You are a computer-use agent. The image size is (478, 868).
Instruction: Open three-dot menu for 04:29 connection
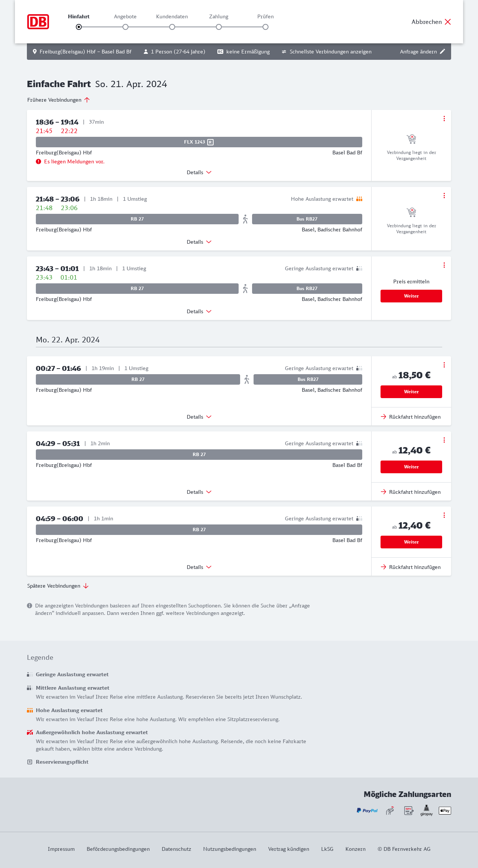coord(444,440)
